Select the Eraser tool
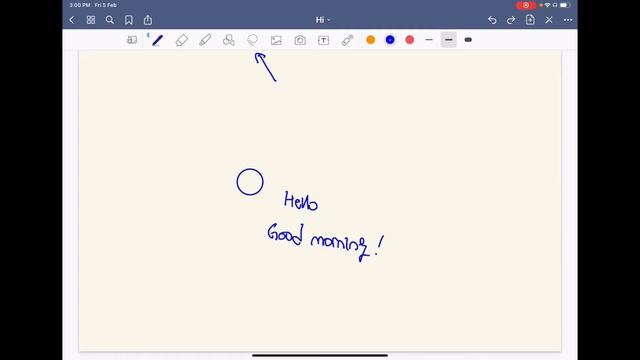Viewport: 640px width, 360px height. pos(182,40)
